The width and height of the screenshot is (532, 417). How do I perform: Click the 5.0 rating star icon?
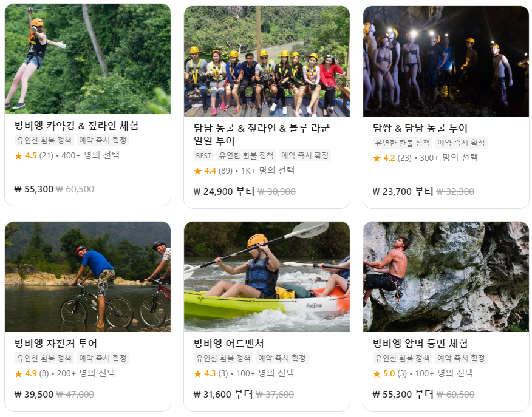point(377,374)
